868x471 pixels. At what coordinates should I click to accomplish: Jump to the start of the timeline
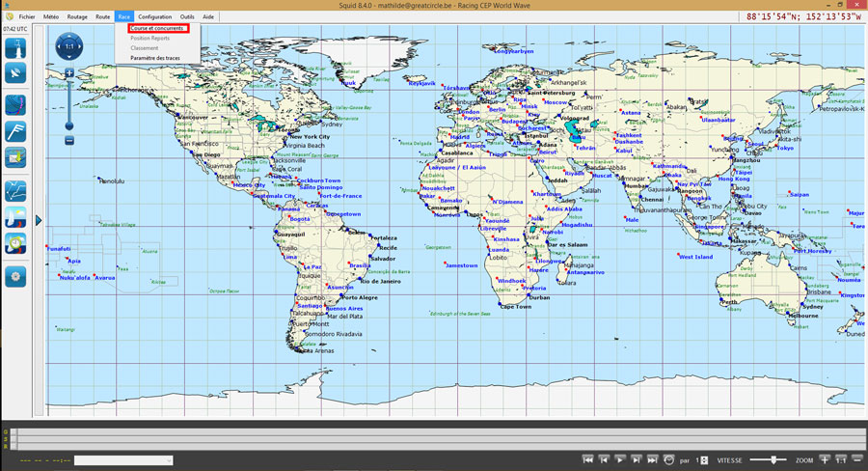588,460
